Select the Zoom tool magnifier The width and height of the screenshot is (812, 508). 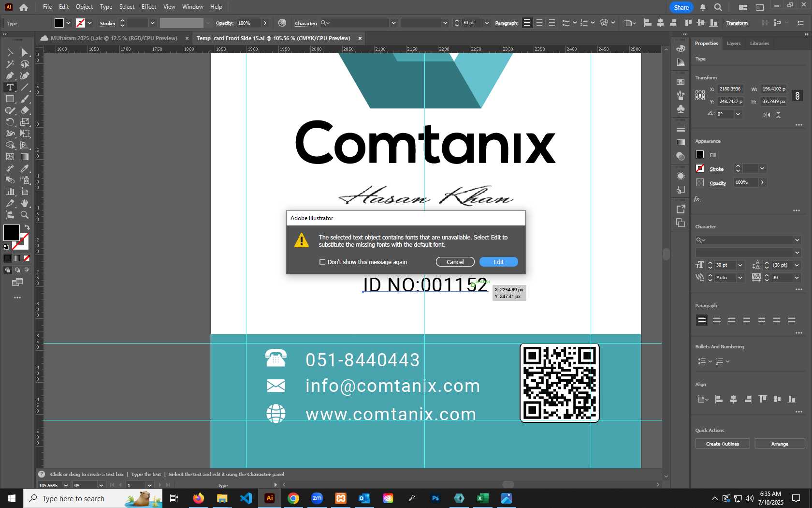tap(25, 215)
